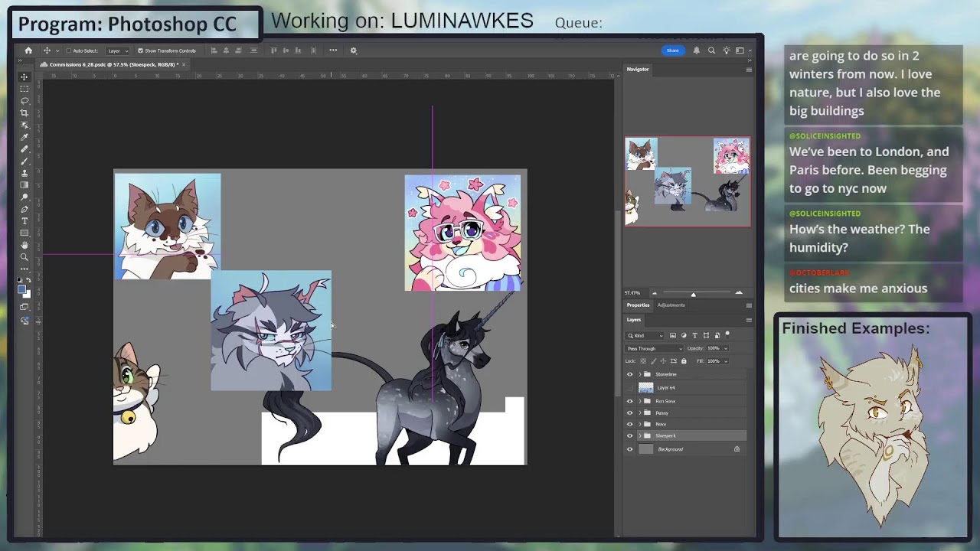
Task: Click the Lock image pixels brush icon
Action: 653,360
